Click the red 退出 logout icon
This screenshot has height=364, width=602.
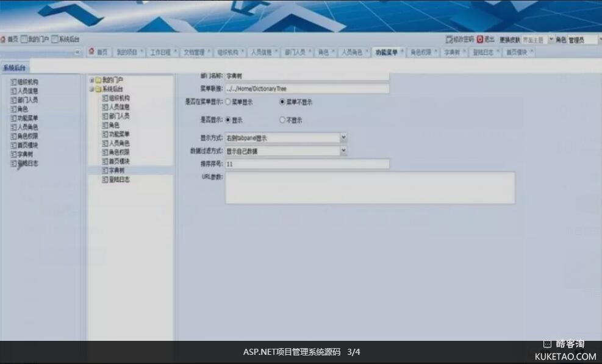(480, 39)
